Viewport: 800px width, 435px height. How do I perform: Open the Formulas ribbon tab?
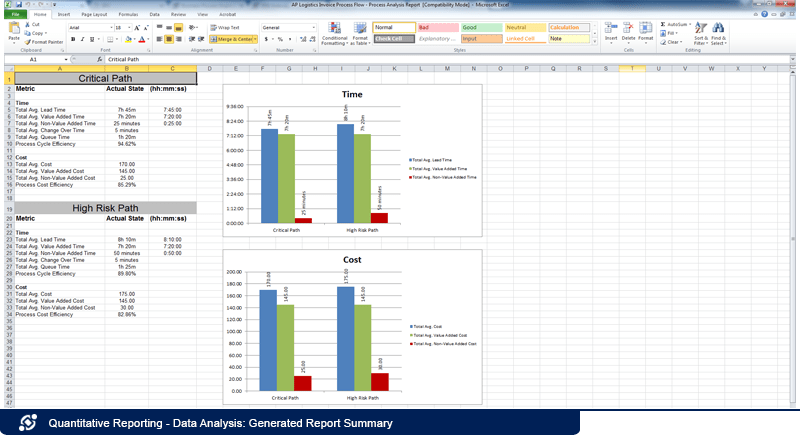126,15
